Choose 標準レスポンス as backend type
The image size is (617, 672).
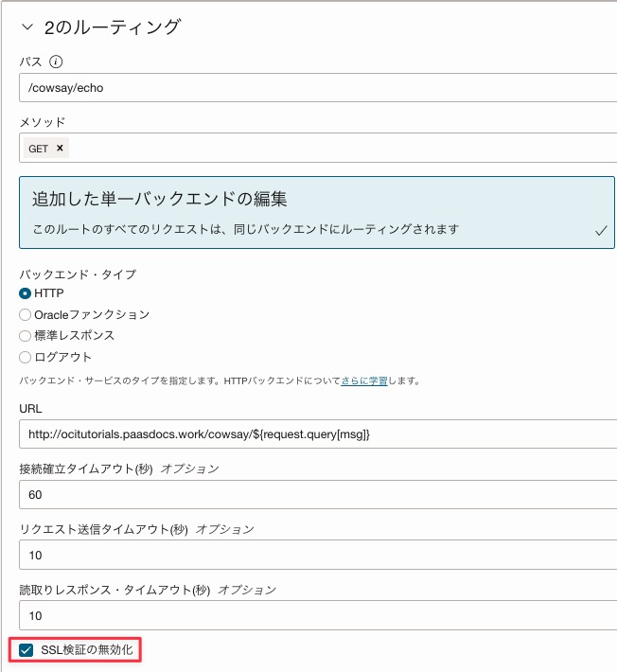[26, 335]
